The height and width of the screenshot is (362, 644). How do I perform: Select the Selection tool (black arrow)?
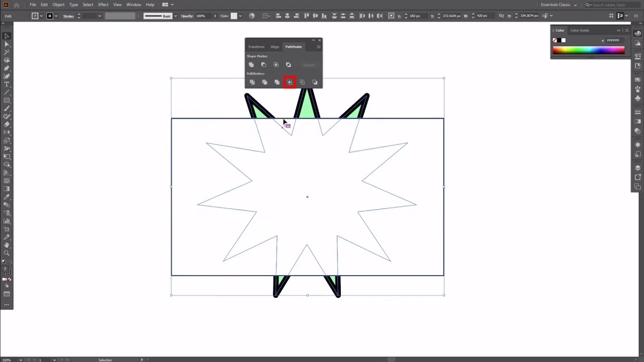pos(7,36)
